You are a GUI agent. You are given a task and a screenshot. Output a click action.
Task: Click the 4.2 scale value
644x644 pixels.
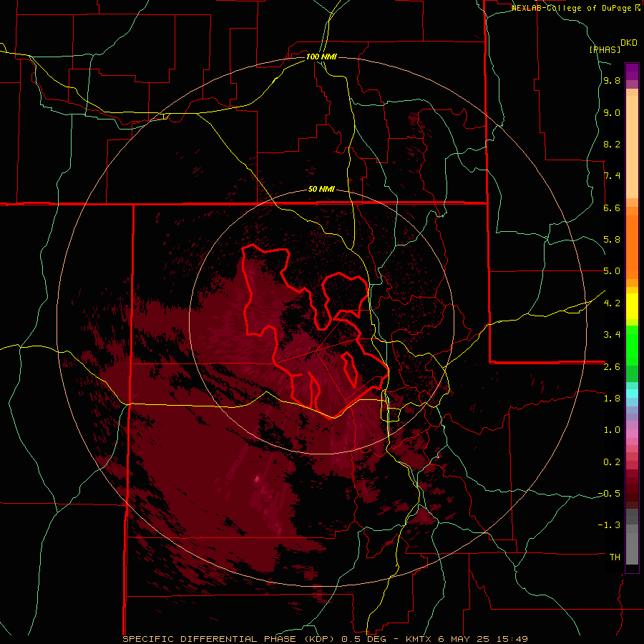point(612,303)
